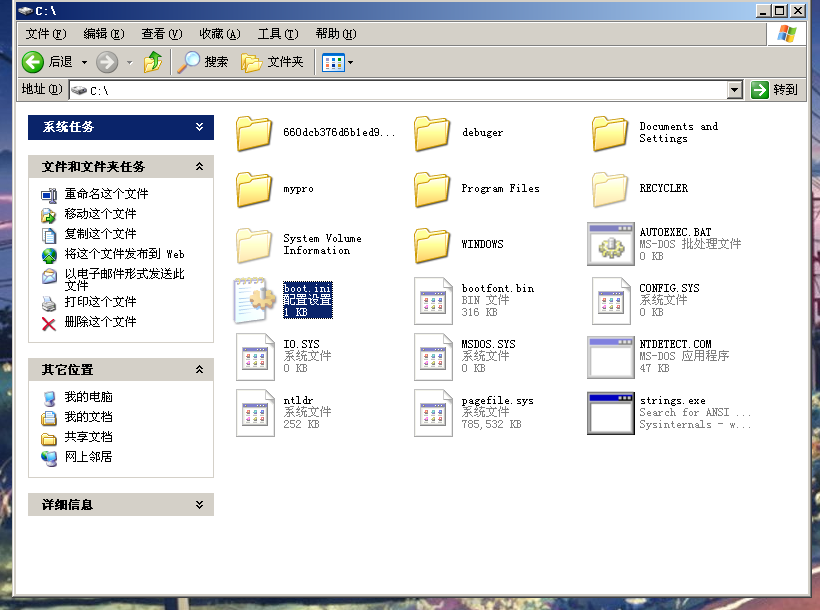
Task: Click the boot.ini file name label
Action: point(308,288)
